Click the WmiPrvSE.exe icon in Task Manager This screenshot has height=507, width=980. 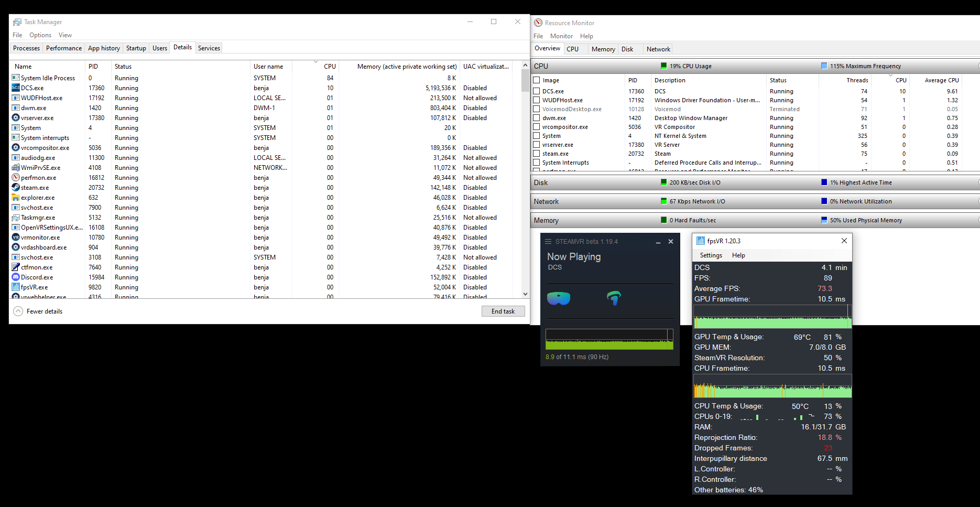[x=16, y=168]
